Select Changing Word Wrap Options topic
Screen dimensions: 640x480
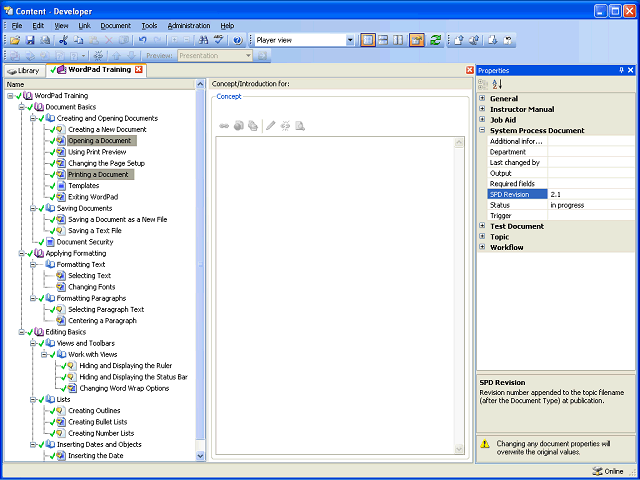(x=124, y=389)
